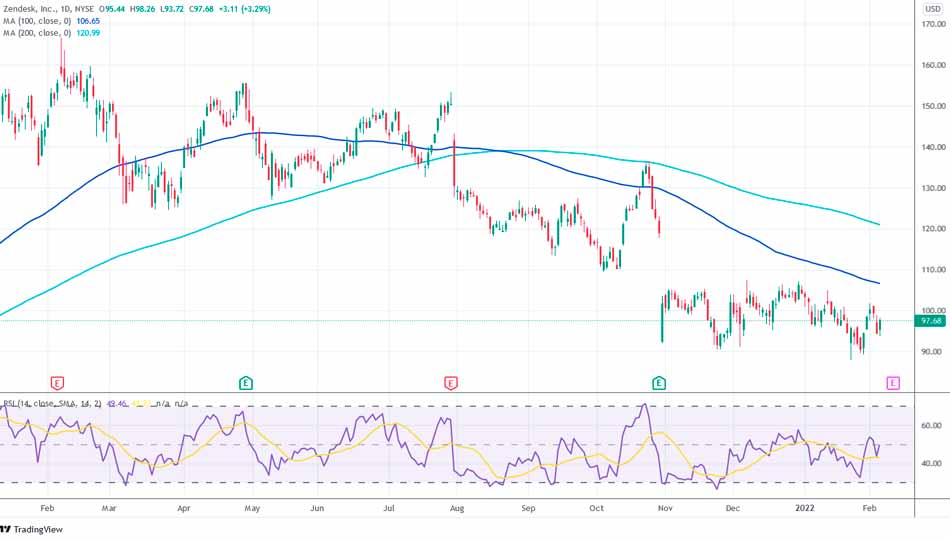Click the Nov label on time axis

[665, 508]
